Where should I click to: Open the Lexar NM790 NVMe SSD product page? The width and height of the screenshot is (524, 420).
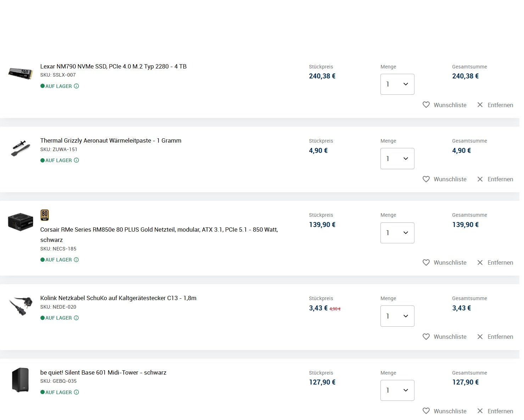click(113, 66)
